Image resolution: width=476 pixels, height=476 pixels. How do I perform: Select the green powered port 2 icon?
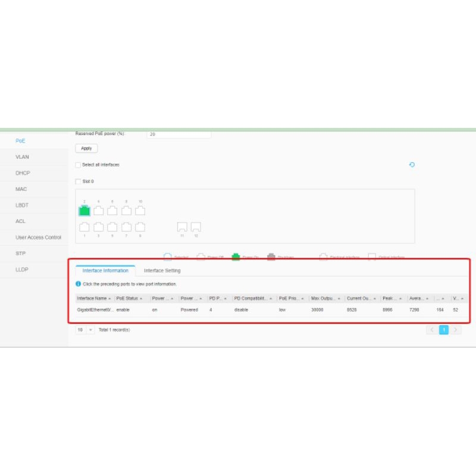[x=84, y=209]
